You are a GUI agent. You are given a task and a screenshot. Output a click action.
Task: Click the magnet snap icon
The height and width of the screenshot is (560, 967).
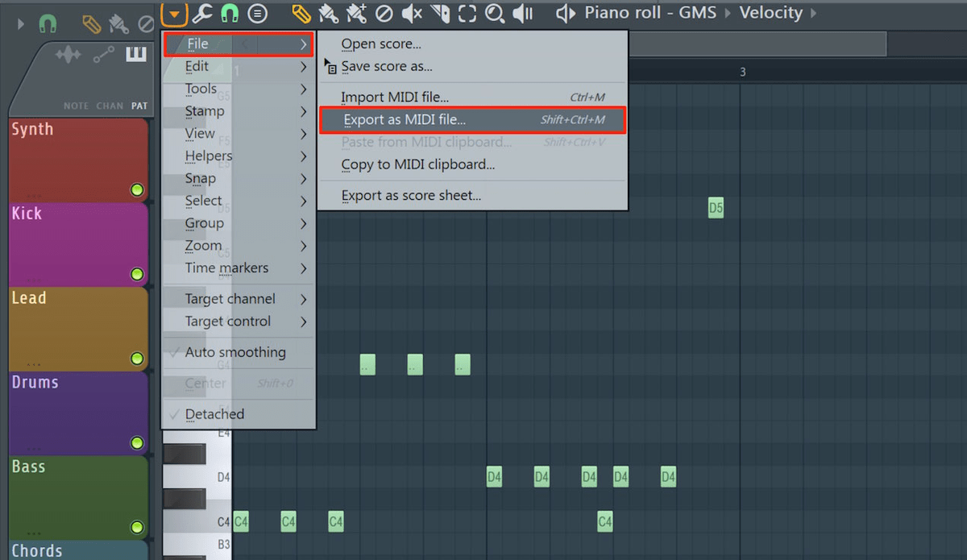point(229,12)
